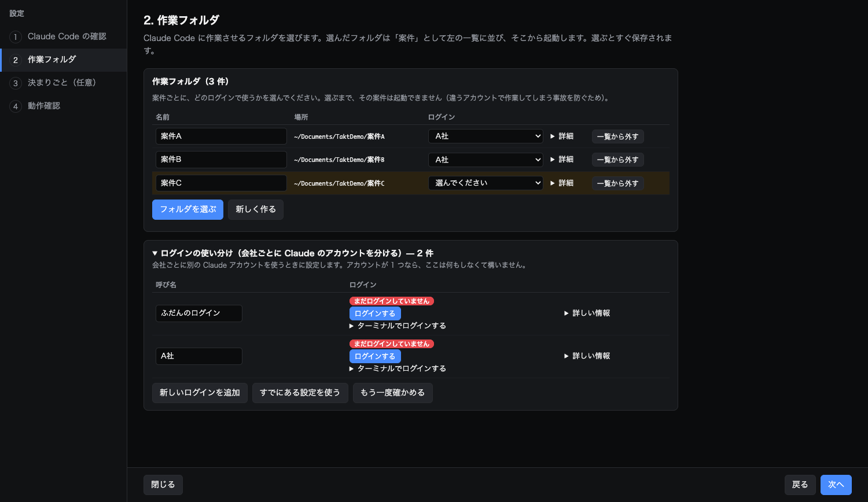Viewport: 868px width, 502px height.
Task: Click まだログインしていません badge for ふだんのログイン
Action: (392, 301)
